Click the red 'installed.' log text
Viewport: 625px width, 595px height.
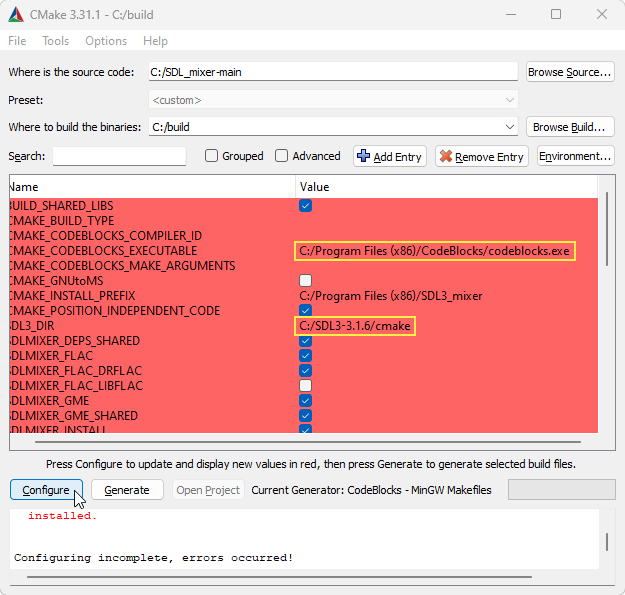[x=62, y=516]
